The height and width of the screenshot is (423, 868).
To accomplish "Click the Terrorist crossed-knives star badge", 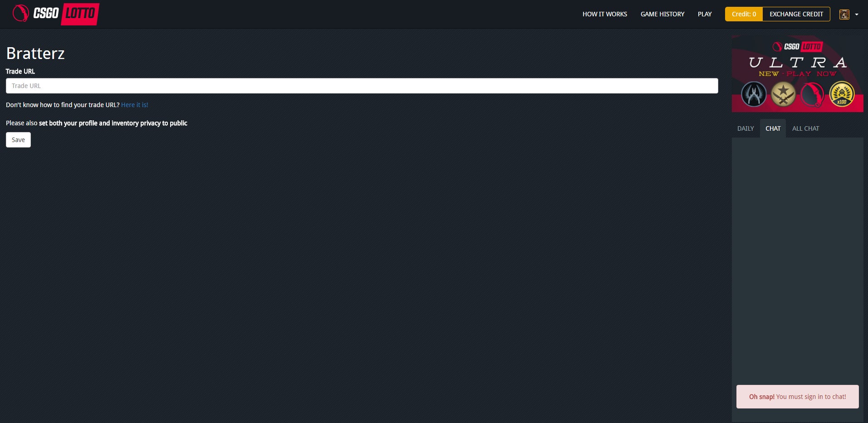I will (x=783, y=94).
